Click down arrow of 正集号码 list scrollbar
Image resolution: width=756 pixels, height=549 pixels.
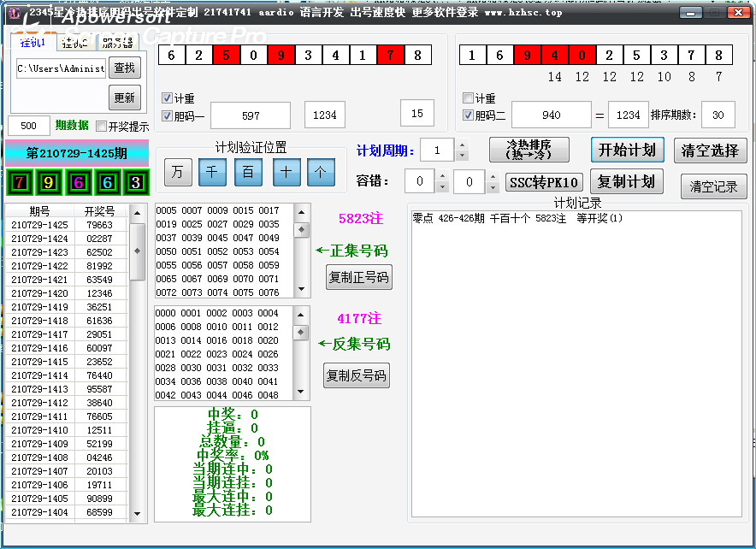[301, 289]
